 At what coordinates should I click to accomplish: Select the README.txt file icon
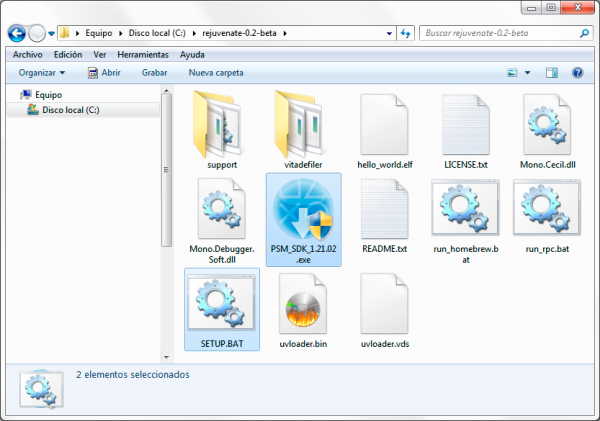tap(384, 209)
